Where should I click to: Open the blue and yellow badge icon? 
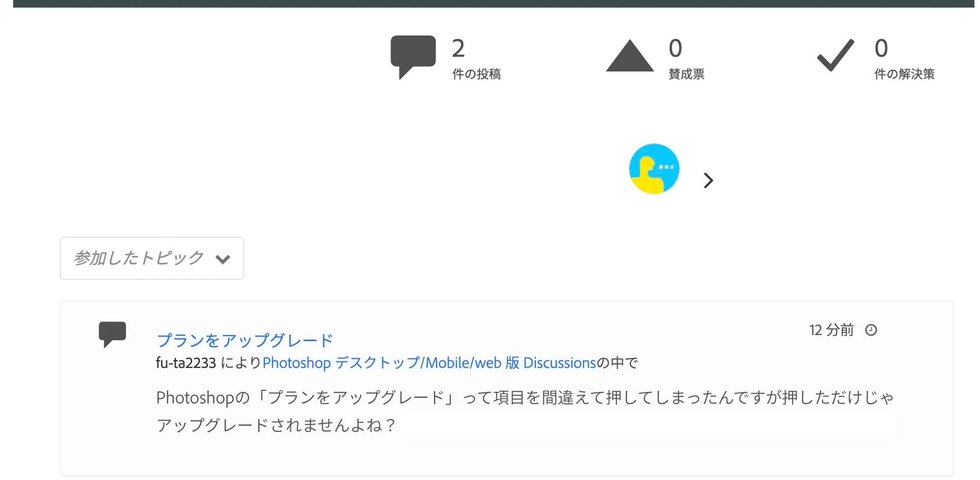coord(654,169)
